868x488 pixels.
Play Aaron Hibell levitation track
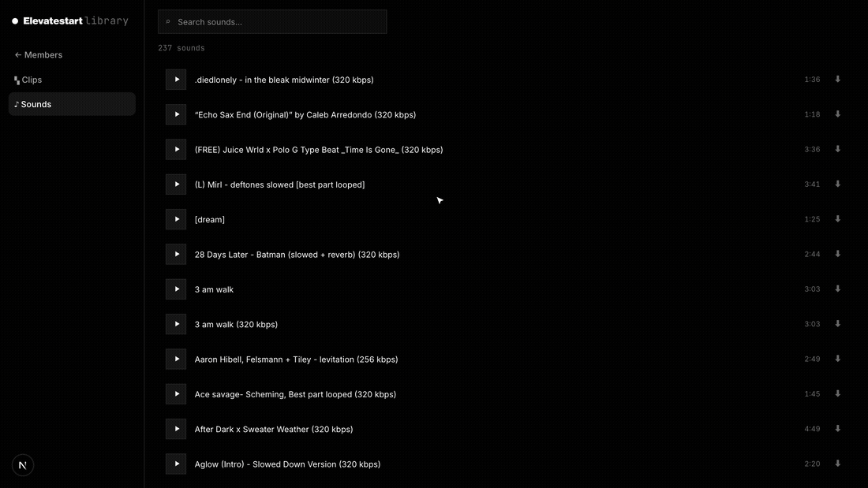click(x=176, y=359)
